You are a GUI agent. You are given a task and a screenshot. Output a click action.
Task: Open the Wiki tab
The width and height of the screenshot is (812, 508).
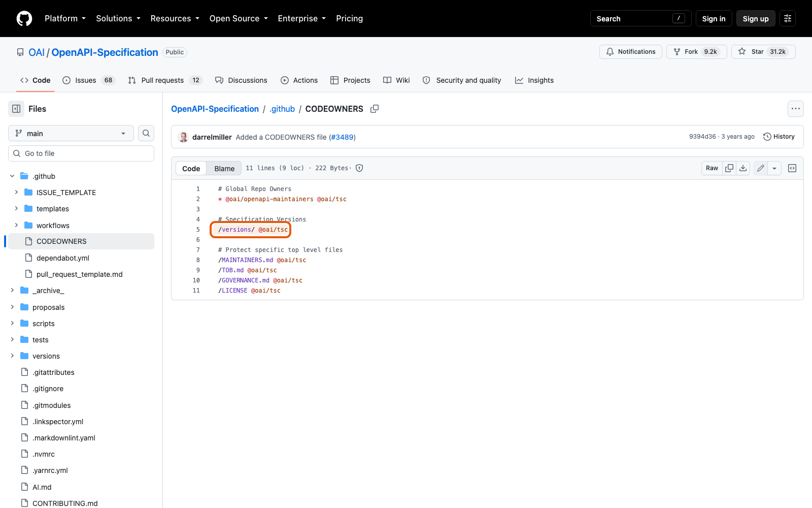tap(396, 80)
